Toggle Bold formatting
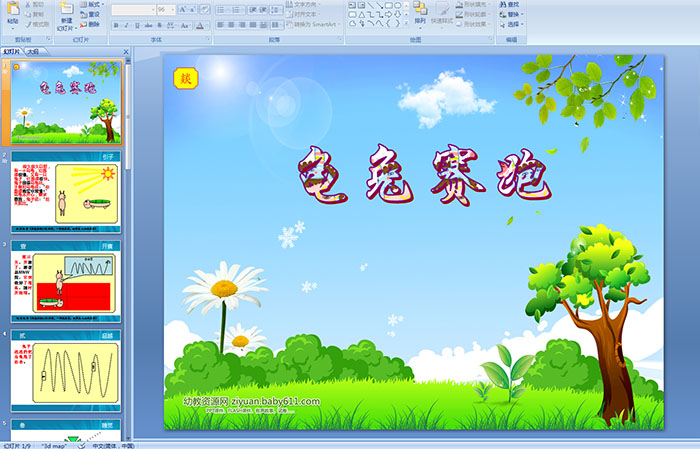The image size is (700, 449). (x=116, y=25)
